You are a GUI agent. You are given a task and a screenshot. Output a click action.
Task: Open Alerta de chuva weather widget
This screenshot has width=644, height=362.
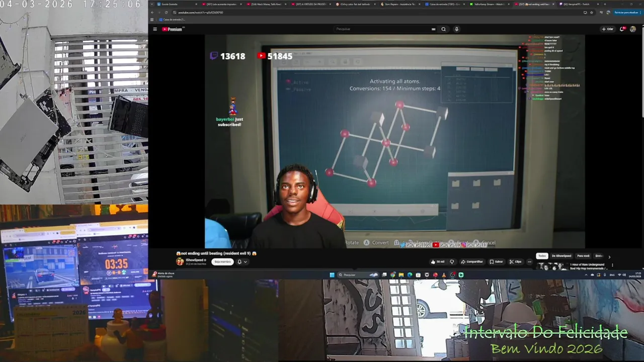[x=163, y=275]
